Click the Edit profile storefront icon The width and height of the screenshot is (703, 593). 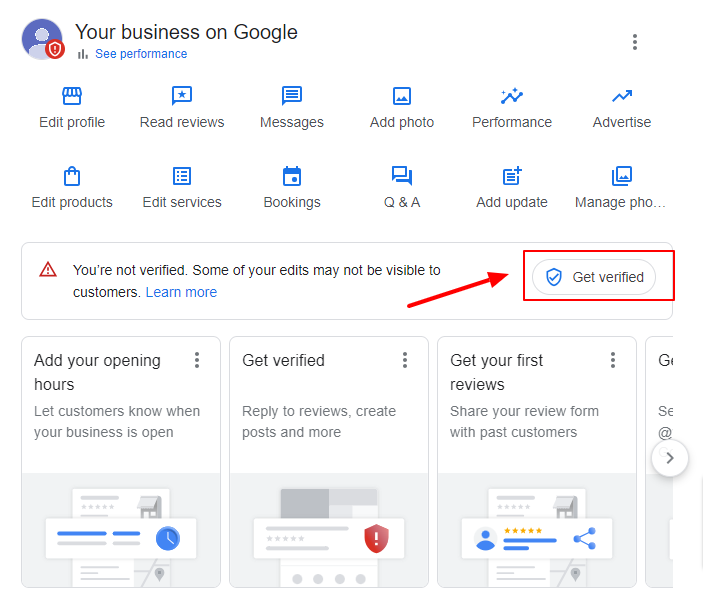point(72,95)
